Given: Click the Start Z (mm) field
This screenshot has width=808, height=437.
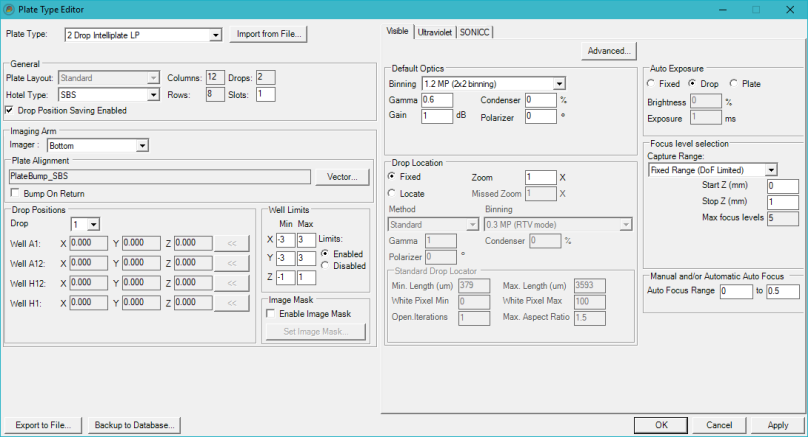Looking at the screenshot, I should (783, 186).
